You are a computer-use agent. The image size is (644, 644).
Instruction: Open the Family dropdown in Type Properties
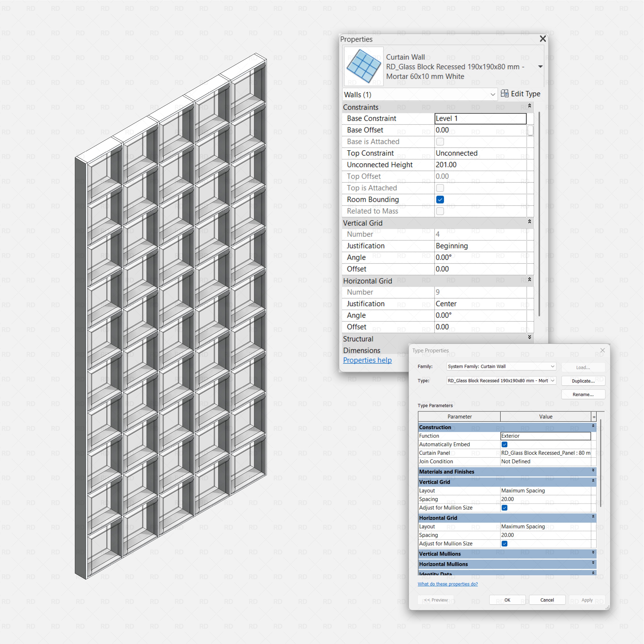point(552,366)
